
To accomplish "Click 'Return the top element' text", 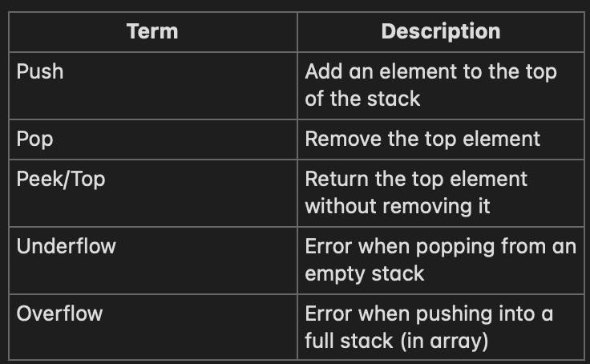I will [416, 179].
